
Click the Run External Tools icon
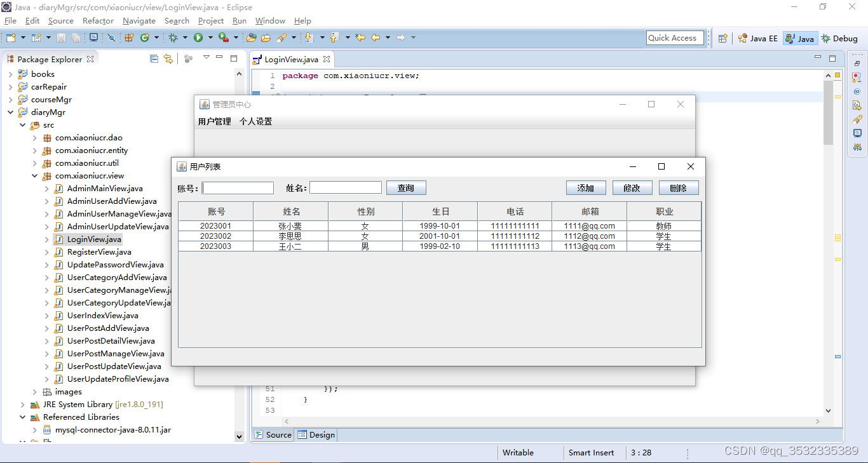click(x=223, y=38)
